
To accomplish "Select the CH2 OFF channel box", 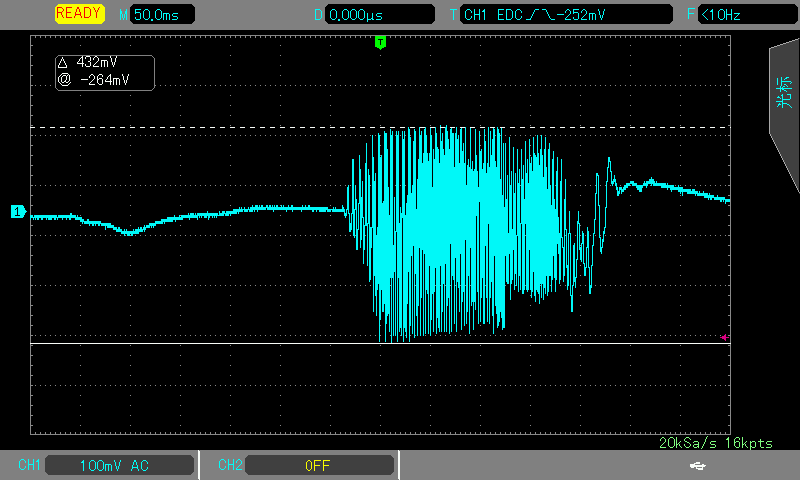I will click(319, 465).
